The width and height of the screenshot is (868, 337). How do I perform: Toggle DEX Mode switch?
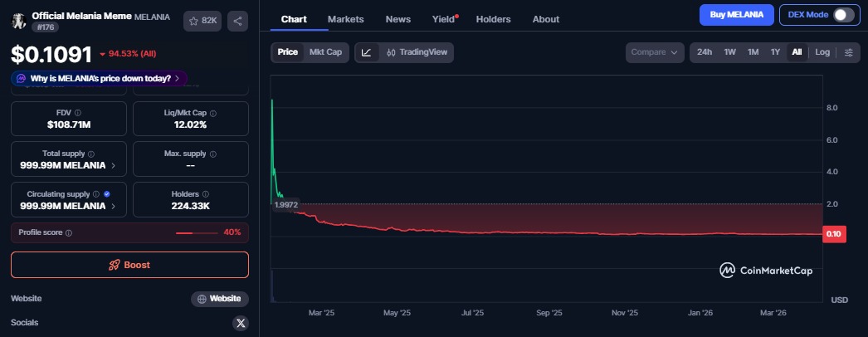click(x=843, y=15)
